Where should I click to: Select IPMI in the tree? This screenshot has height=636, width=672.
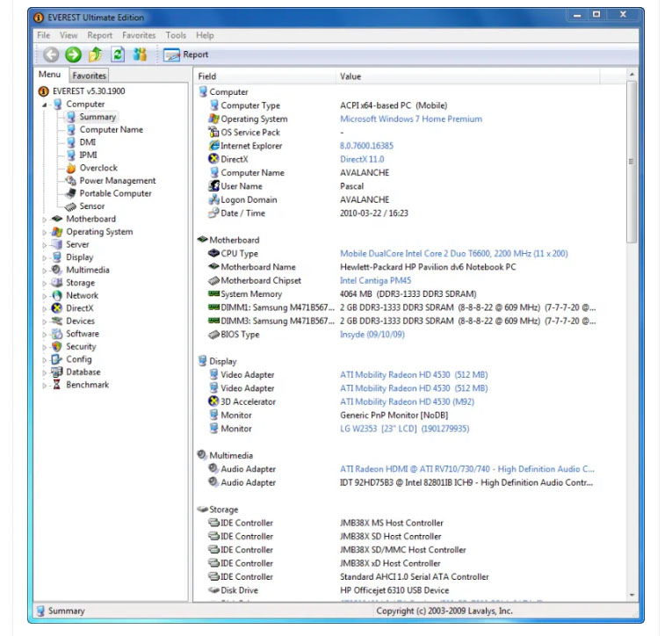(89, 155)
